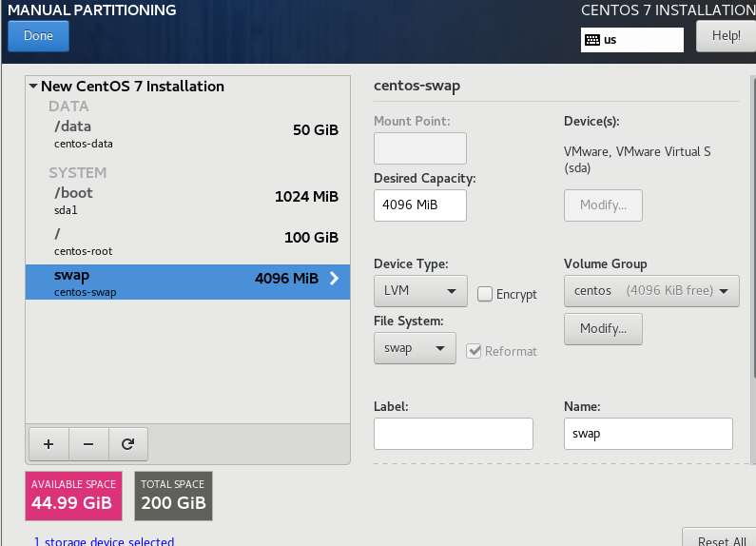Click the keyboard layout icon beside us
Screen dimensions: 756x546
click(x=592, y=40)
